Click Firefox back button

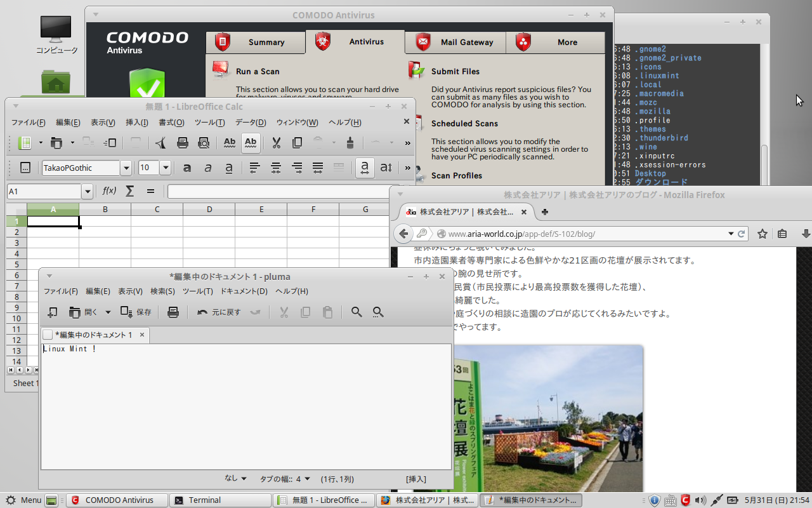coord(403,234)
